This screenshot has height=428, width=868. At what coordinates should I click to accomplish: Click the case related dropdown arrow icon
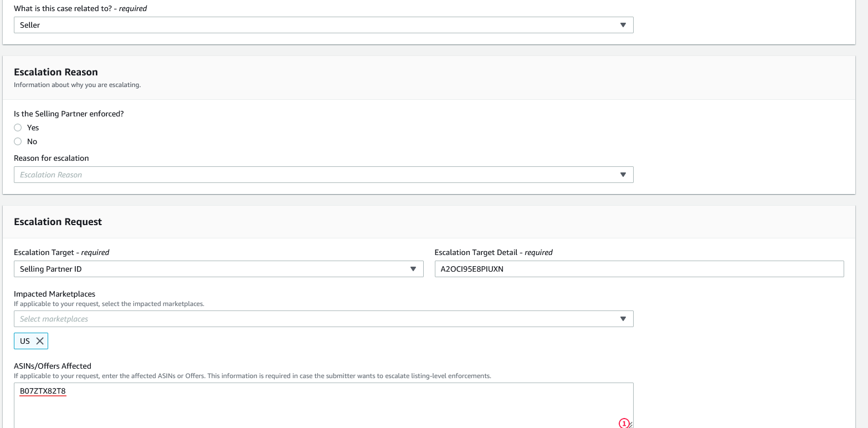pyautogui.click(x=623, y=25)
